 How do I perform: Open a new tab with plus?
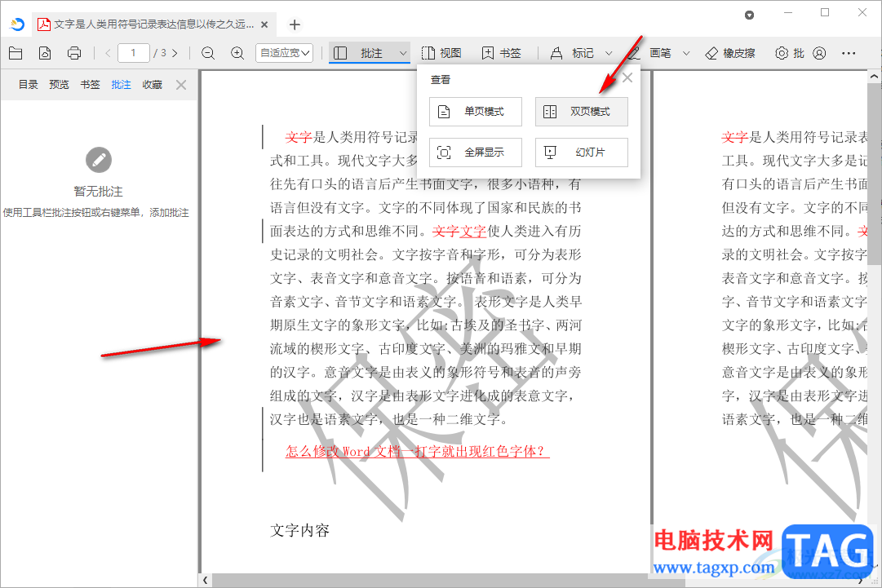pos(295,24)
